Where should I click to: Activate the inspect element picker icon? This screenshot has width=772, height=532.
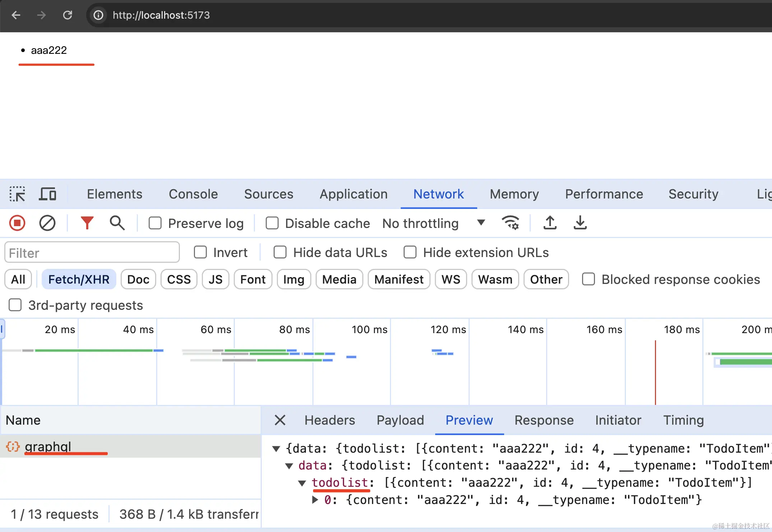point(17,194)
